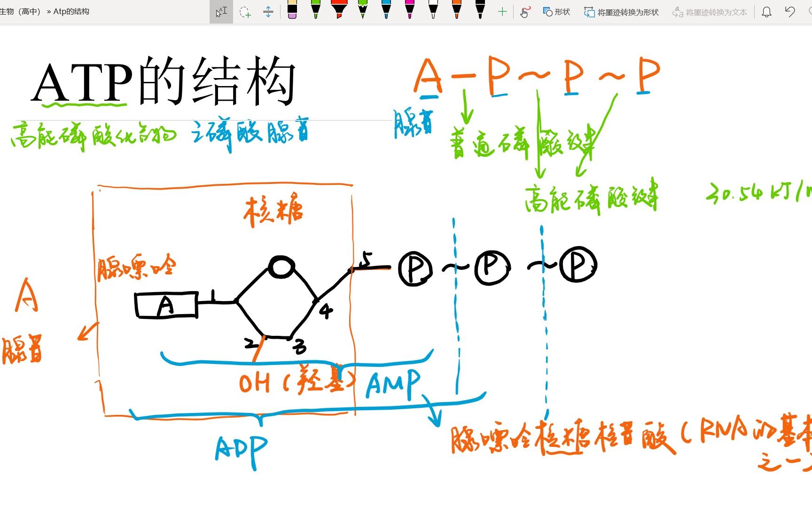Screen dimensions: 812x508
Task: Open the 形状 shapes menu
Action: (556, 12)
